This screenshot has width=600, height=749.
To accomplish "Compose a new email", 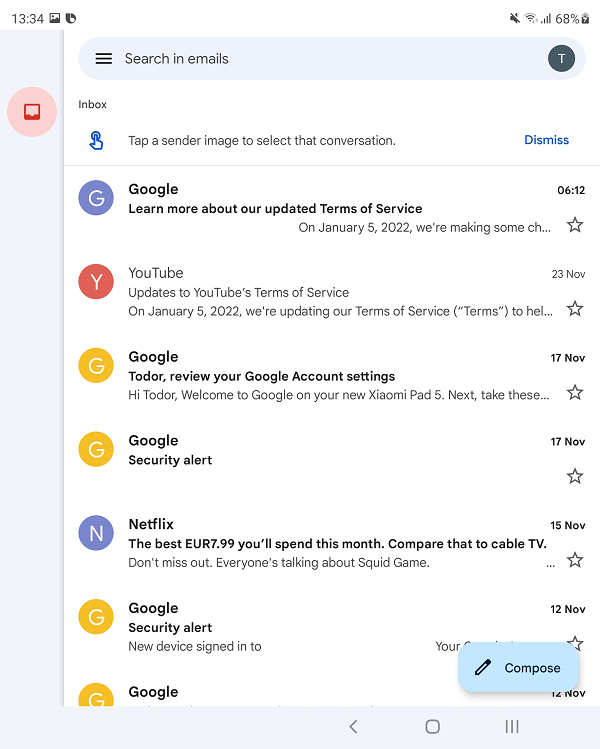I will coord(518,667).
